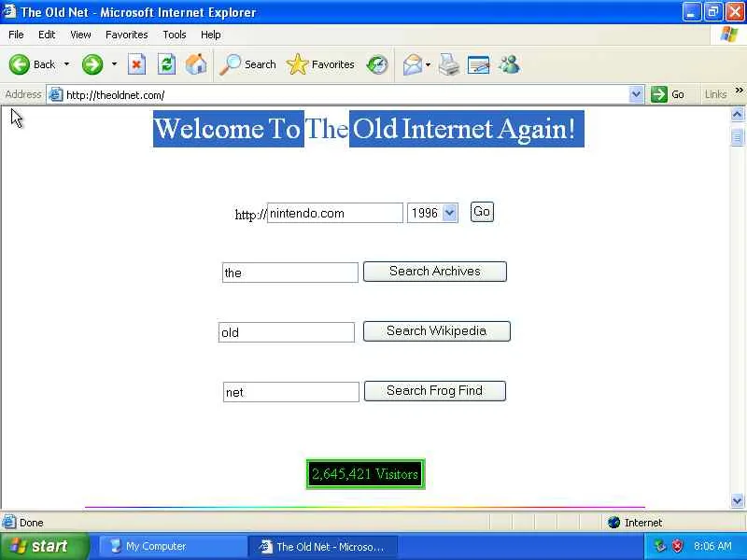
Task: Select The Old Net taskbar button
Action: point(322,547)
